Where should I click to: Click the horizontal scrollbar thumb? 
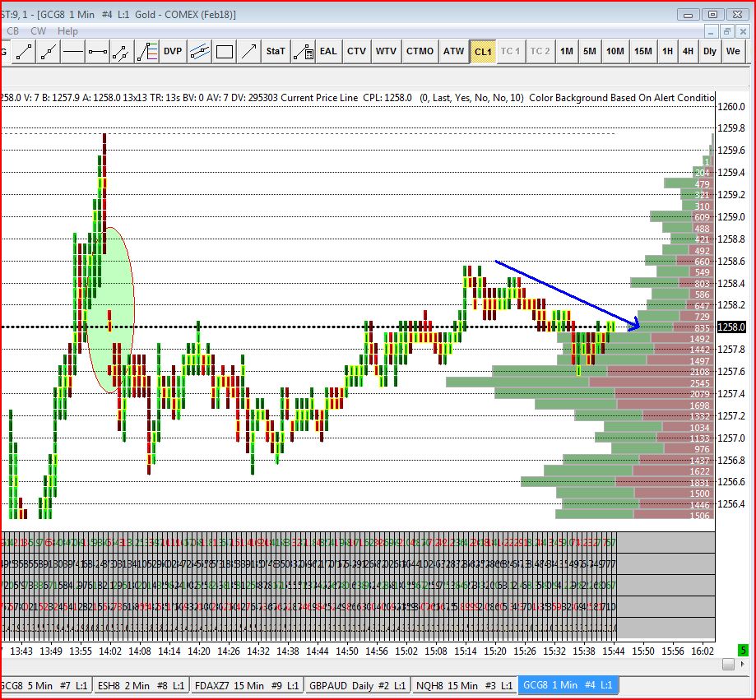point(728,665)
